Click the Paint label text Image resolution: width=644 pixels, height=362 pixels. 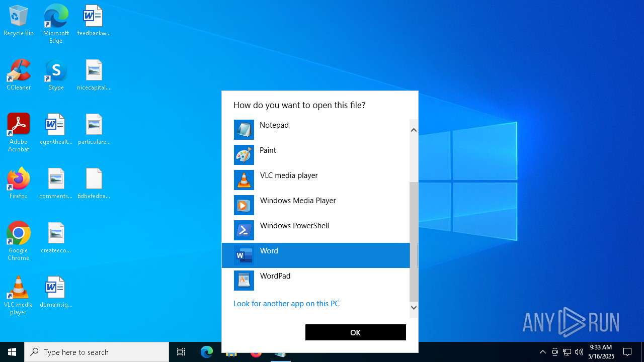coord(268,150)
